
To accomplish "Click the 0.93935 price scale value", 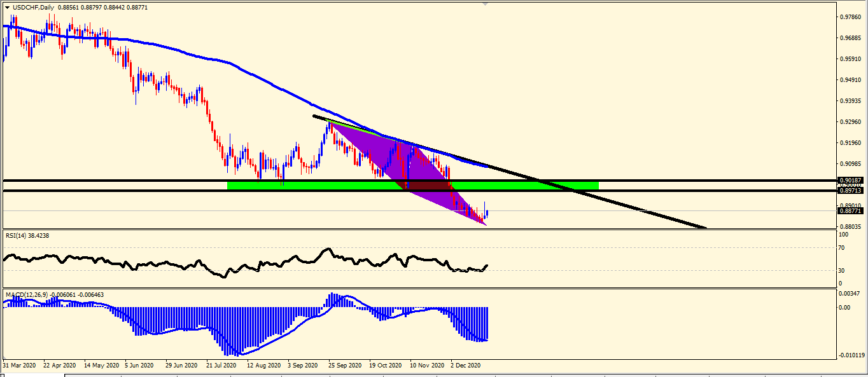I will point(850,101).
